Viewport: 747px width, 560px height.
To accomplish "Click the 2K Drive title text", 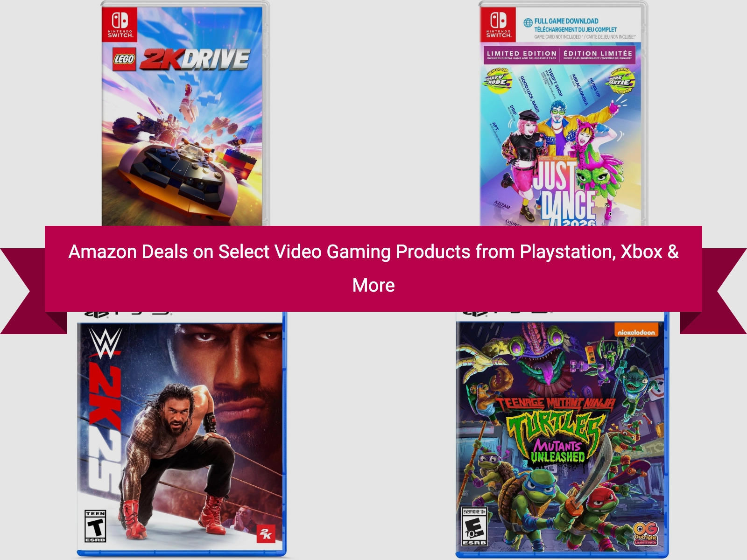I will [x=195, y=59].
